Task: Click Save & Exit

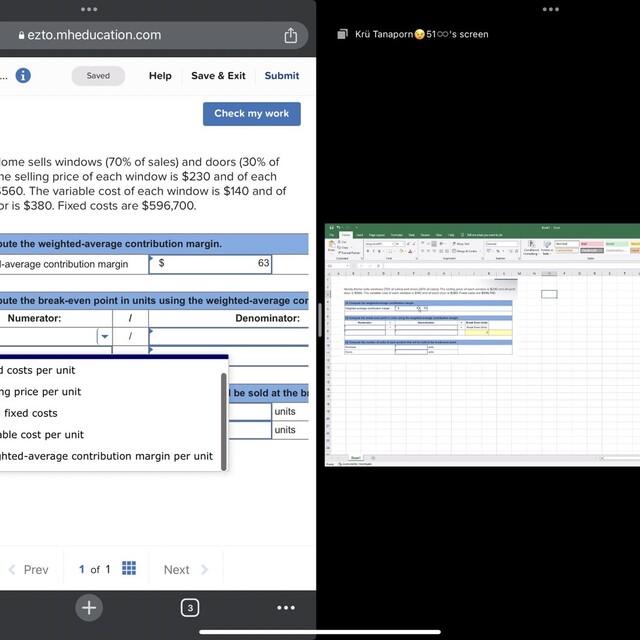Action: click(218, 76)
